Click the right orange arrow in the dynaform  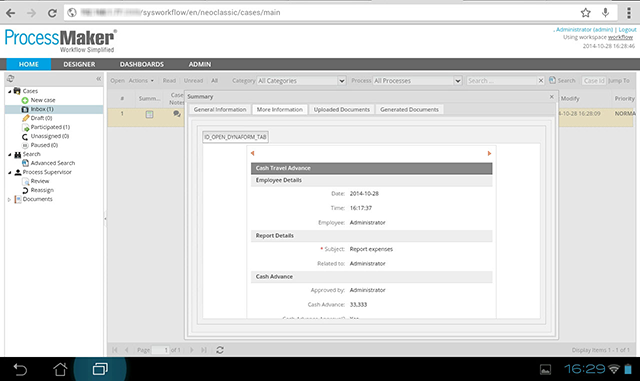click(489, 153)
